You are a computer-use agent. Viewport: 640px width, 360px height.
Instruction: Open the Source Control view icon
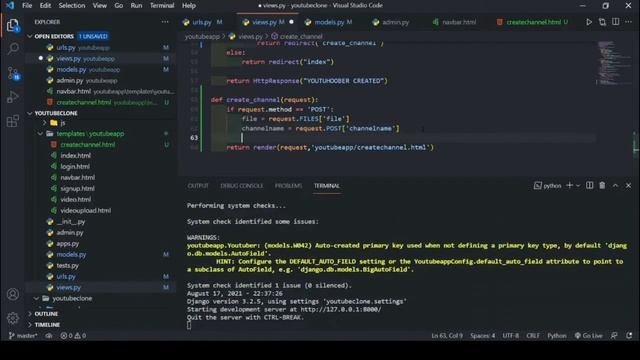(x=13, y=73)
